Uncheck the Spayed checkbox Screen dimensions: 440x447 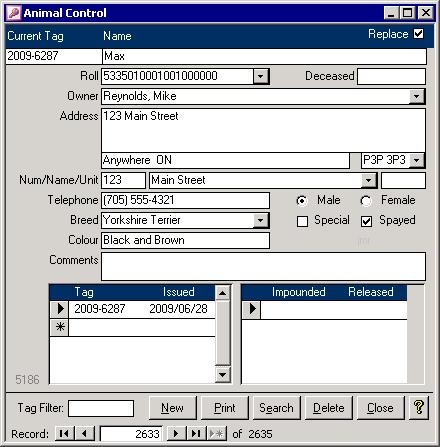[x=366, y=221]
